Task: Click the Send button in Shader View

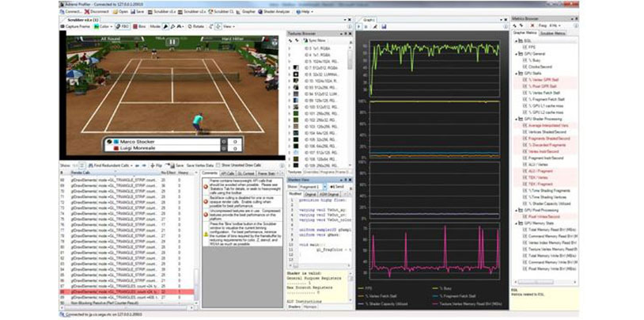Action: click(x=337, y=187)
